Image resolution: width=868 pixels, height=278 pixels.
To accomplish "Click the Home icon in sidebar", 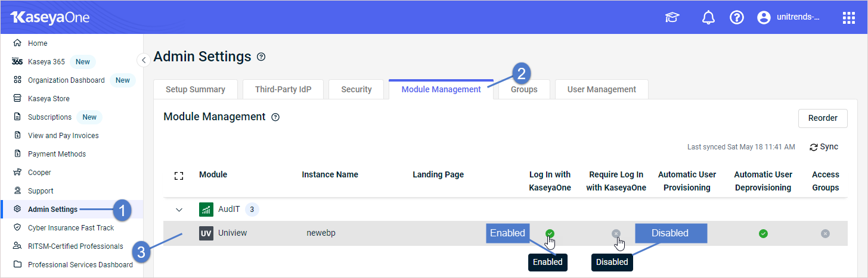I will [17, 43].
